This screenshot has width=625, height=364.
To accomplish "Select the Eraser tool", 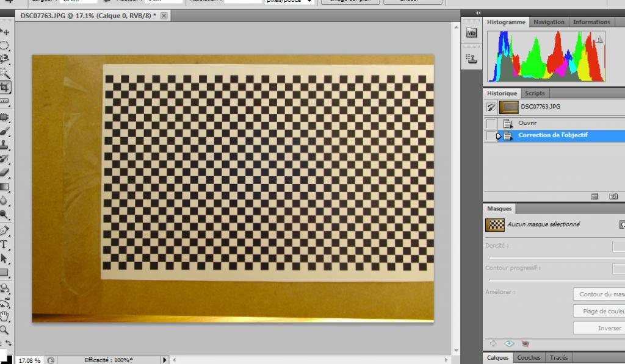I will click(4, 173).
